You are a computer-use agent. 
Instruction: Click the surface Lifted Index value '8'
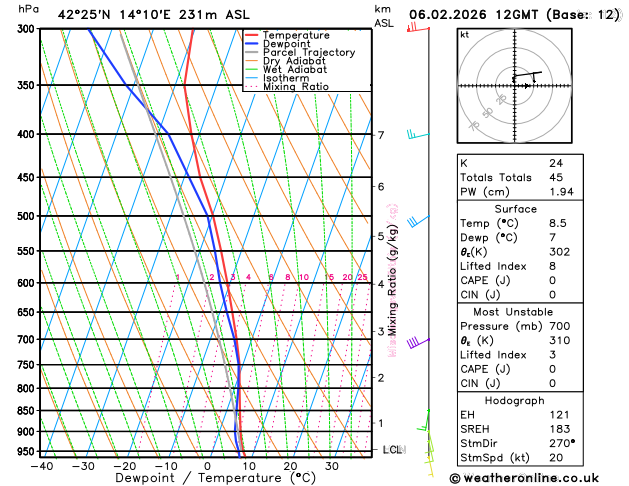[x=553, y=266]
